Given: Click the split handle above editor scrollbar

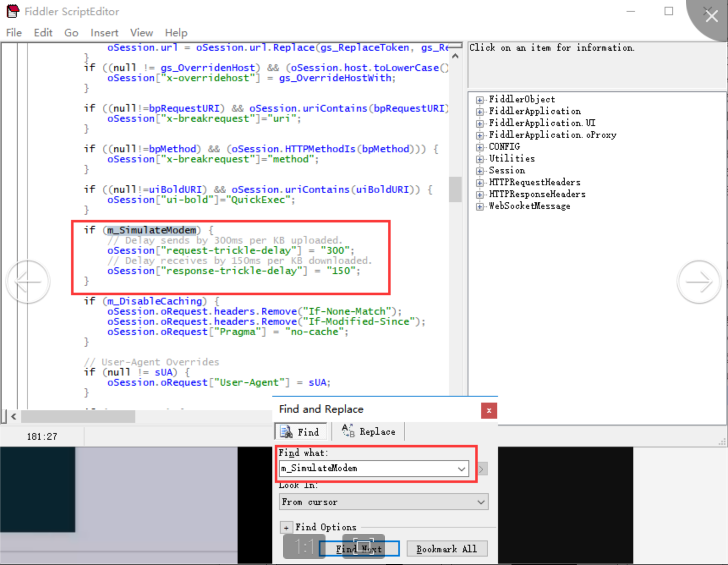Looking at the screenshot, I should (455, 45).
